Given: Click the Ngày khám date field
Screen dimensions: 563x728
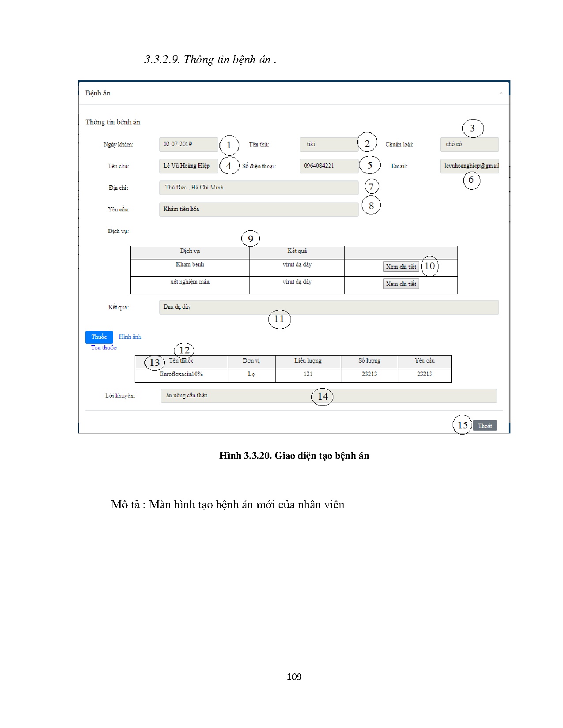Looking at the screenshot, I should pos(188,144).
